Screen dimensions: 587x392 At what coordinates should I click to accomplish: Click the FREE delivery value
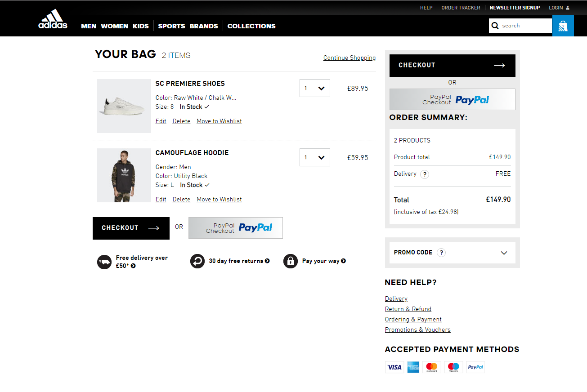[x=503, y=174]
